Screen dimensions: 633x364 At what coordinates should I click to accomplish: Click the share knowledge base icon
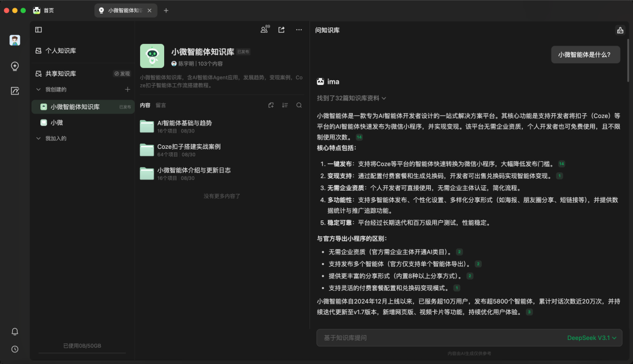281,30
